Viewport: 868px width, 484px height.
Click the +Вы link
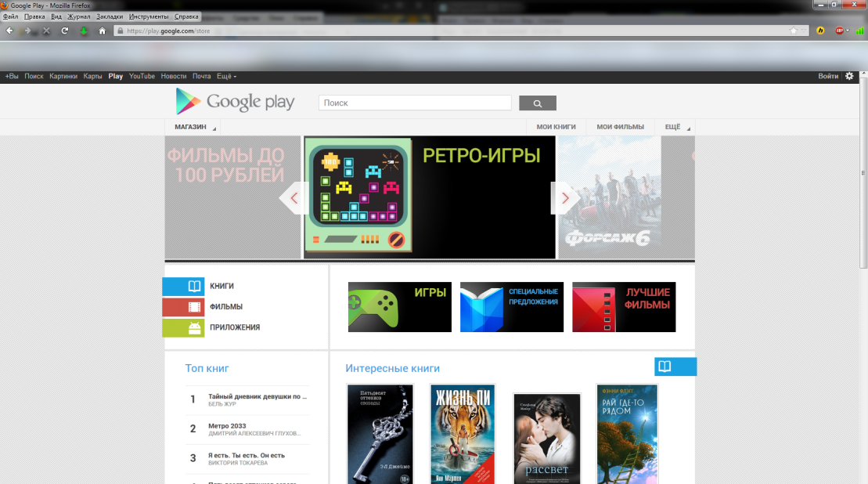pos(12,77)
